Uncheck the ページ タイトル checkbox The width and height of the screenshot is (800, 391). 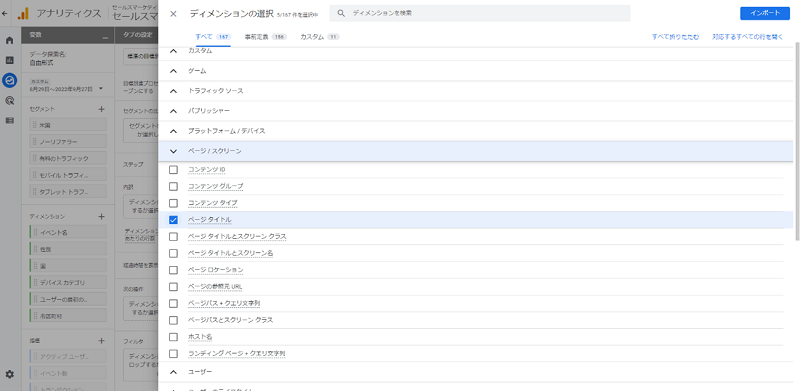pyautogui.click(x=173, y=220)
